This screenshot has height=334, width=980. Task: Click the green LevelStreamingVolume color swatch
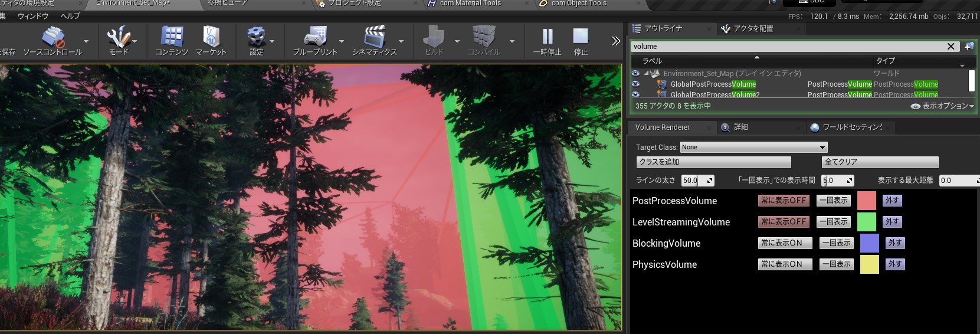(866, 222)
